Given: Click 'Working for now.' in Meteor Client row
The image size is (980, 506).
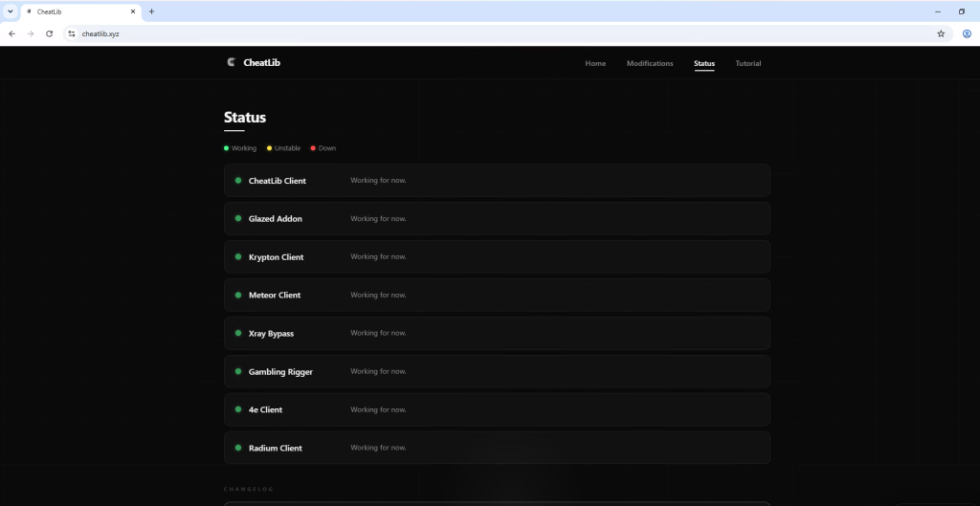Looking at the screenshot, I should pyautogui.click(x=378, y=295).
